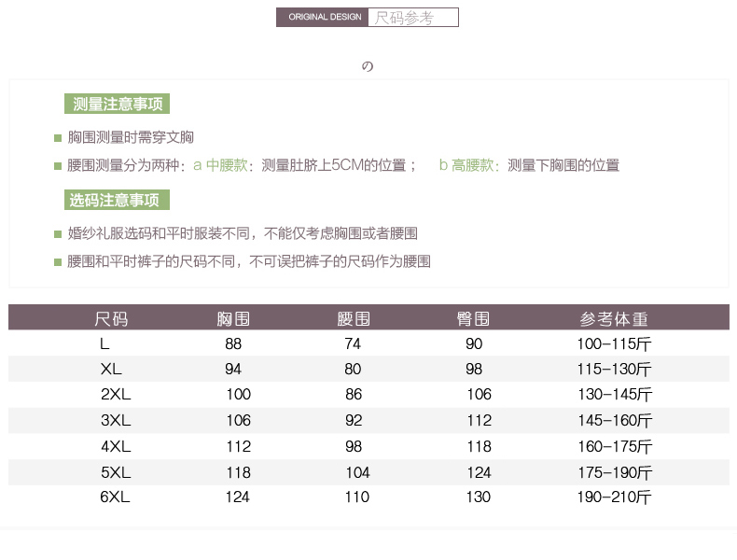Click bust value 100 in 2XL row
This screenshot has width=737, height=560.
(x=239, y=394)
